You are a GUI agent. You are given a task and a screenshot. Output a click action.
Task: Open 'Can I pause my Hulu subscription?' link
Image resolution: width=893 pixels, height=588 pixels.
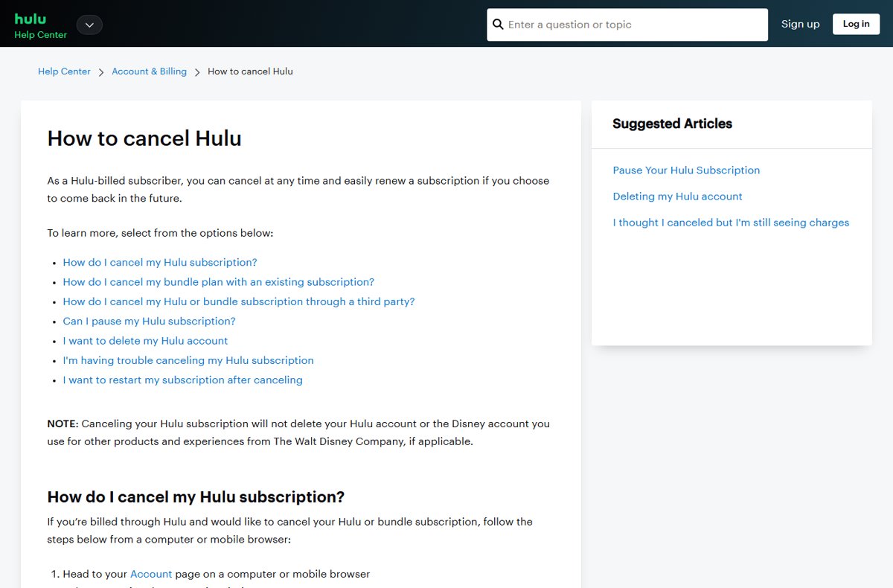pos(149,321)
